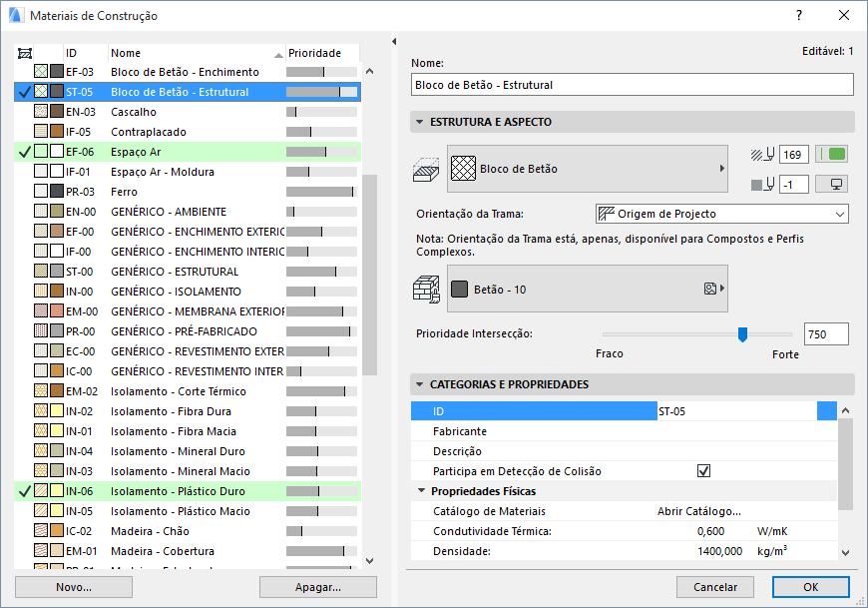Click hatch icon of GENÉRICO - MEMBRANA EXTERIOR
The width and height of the screenshot is (868, 608).
click(41, 311)
